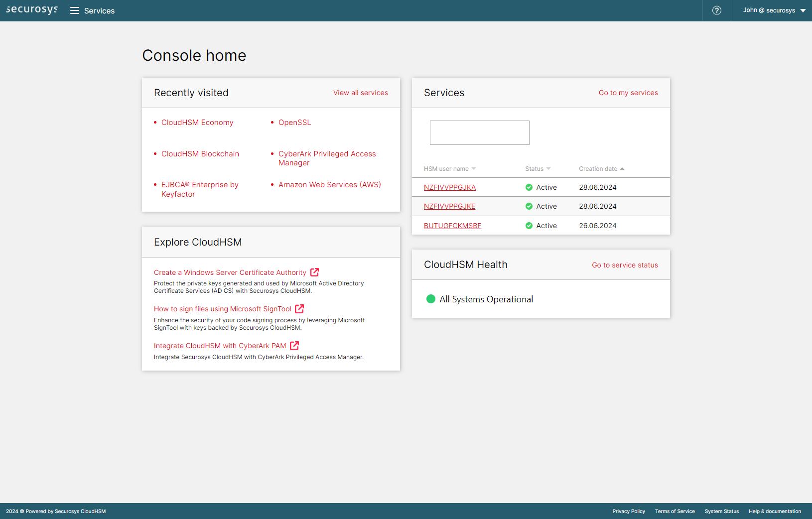Click the help question mark icon
Screen dimensions: 812x519
716,10
